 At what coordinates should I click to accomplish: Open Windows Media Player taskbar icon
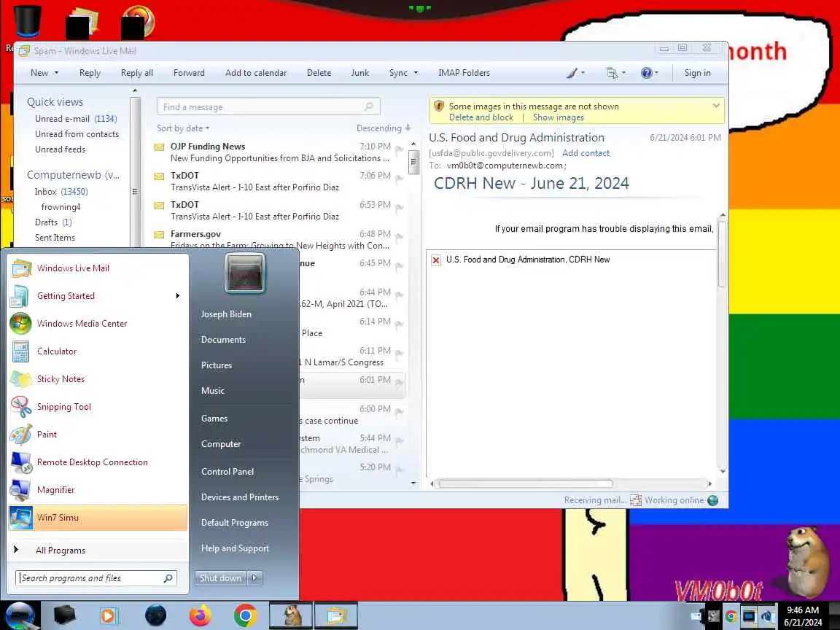109,616
